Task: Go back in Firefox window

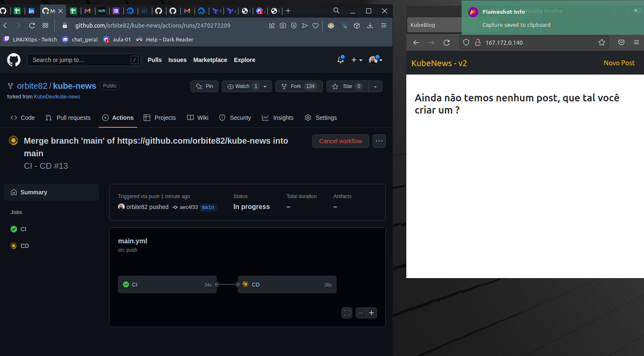Action: point(416,42)
